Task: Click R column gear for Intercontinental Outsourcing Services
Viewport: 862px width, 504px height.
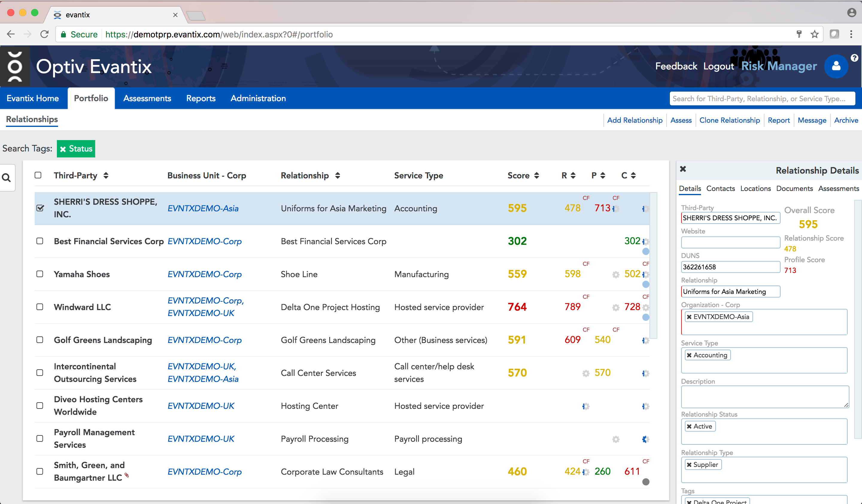Action: (x=586, y=374)
